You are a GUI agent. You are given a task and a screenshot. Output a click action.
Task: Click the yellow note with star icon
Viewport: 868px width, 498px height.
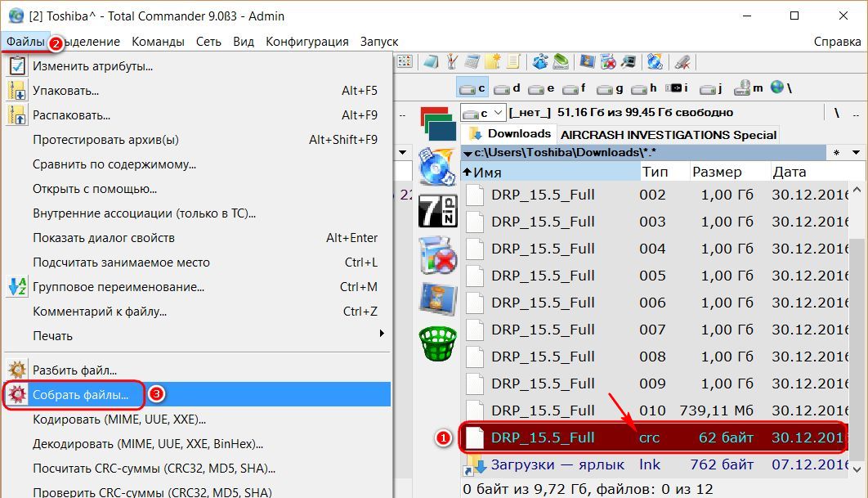pyautogui.click(x=493, y=62)
